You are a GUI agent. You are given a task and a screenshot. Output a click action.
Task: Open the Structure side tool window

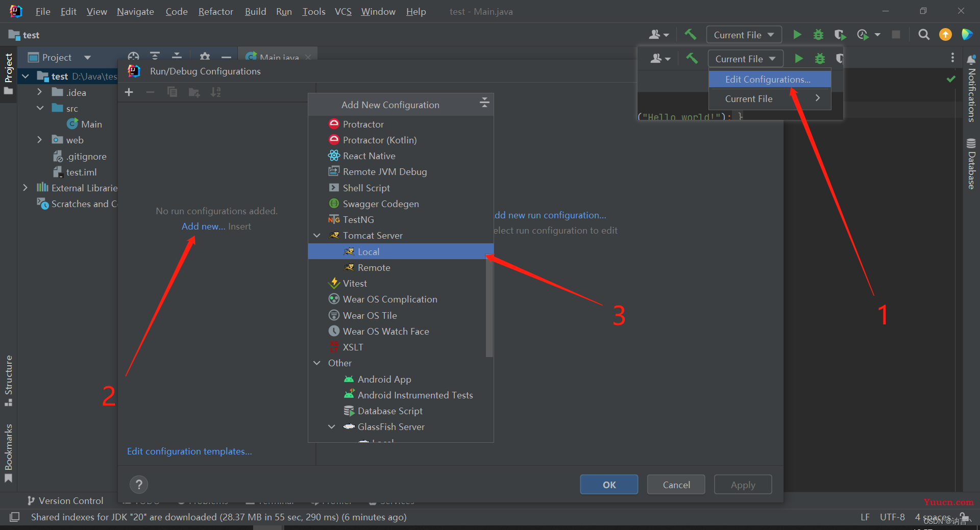(8, 381)
